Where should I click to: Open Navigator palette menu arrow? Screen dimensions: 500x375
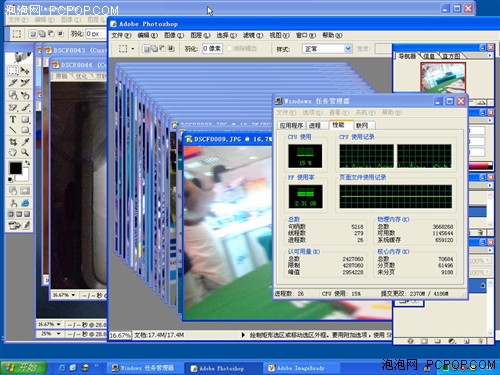(490, 56)
